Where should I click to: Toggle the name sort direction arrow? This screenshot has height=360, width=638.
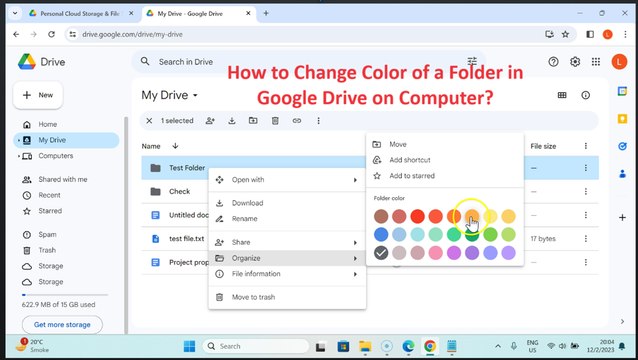175,146
